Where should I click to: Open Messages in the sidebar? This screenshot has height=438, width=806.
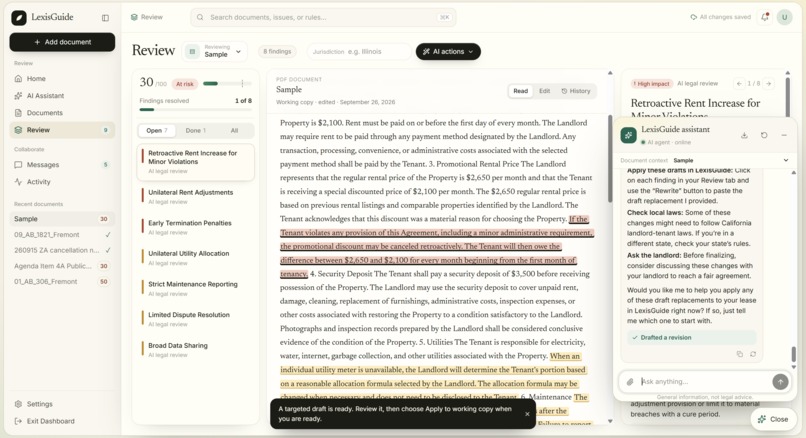tap(62, 165)
